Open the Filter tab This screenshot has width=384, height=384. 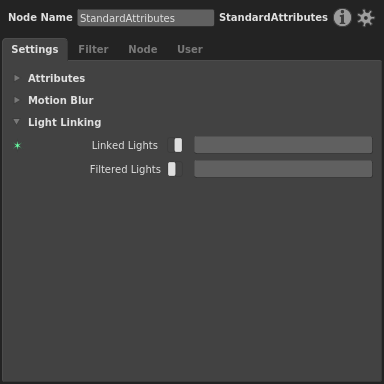[x=93, y=49]
